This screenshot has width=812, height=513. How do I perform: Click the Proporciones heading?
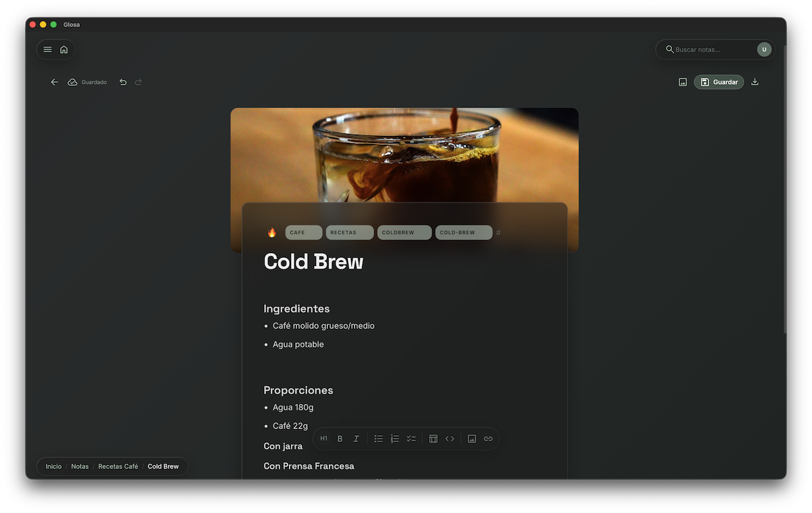298,391
